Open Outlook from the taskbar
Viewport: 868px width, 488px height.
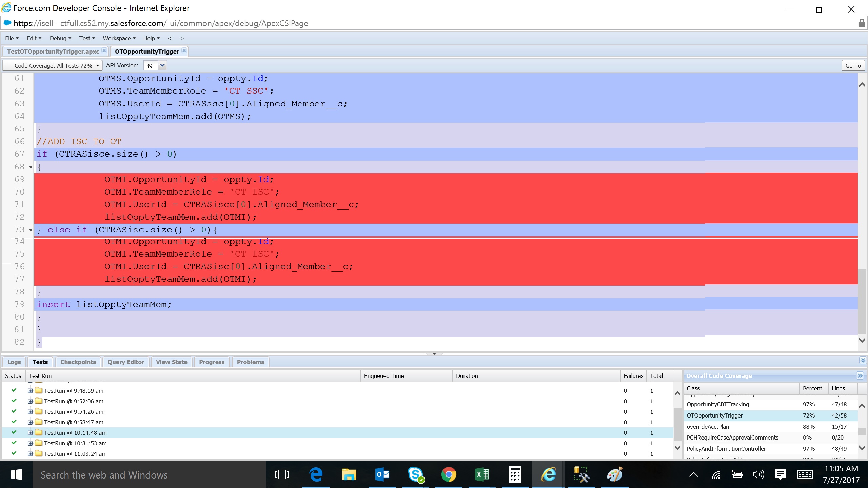click(x=382, y=474)
